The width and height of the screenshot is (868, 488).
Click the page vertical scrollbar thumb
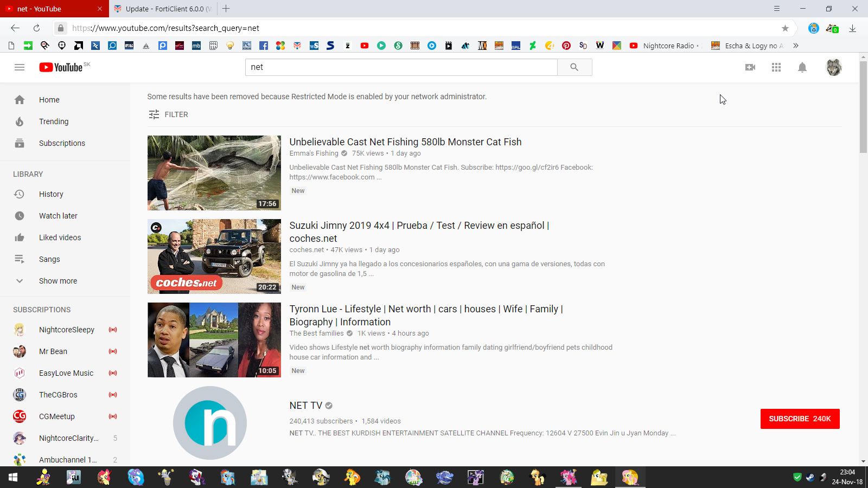tap(863, 107)
